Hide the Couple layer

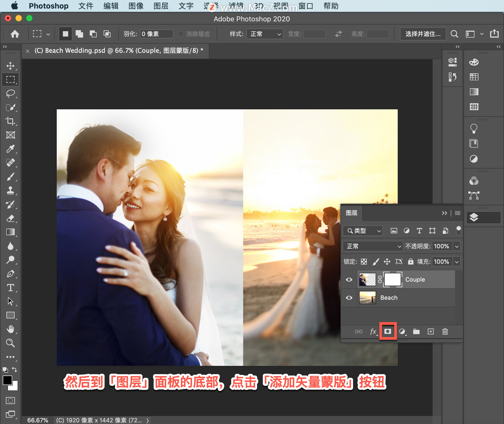pyautogui.click(x=349, y=279)
